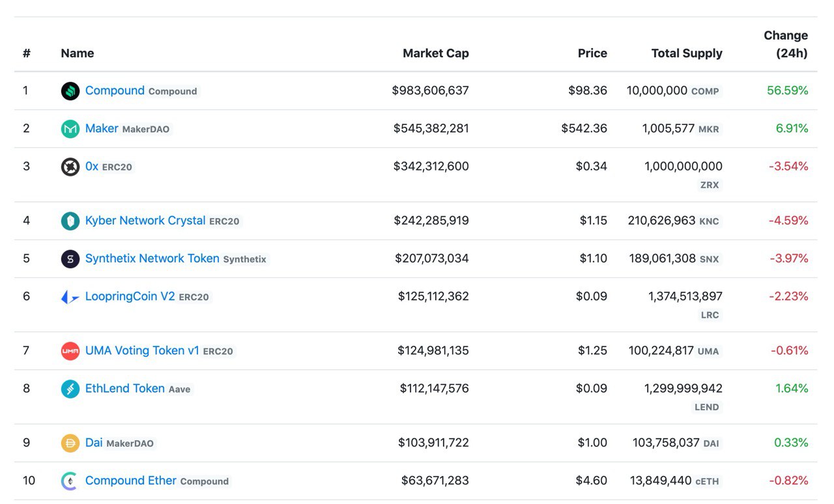Click the 6.91% change value
834x504 pixels.
point(792,128)
